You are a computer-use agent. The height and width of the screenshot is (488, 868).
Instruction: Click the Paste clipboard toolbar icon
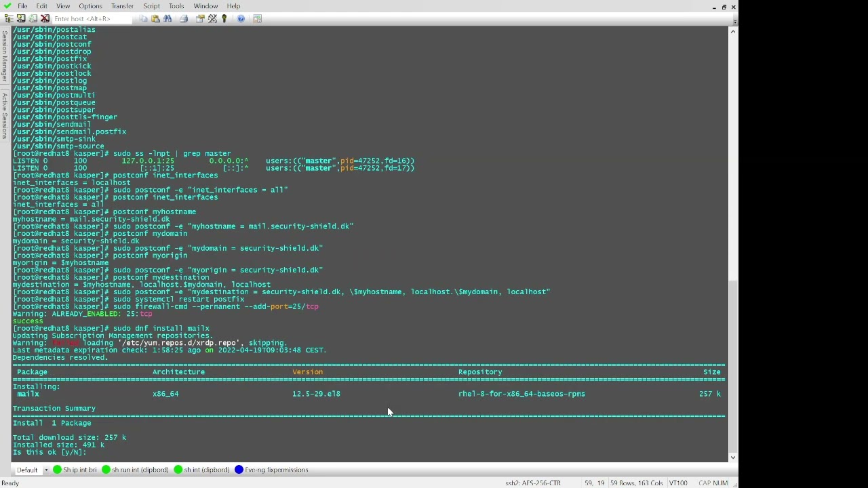click(155, 19)
